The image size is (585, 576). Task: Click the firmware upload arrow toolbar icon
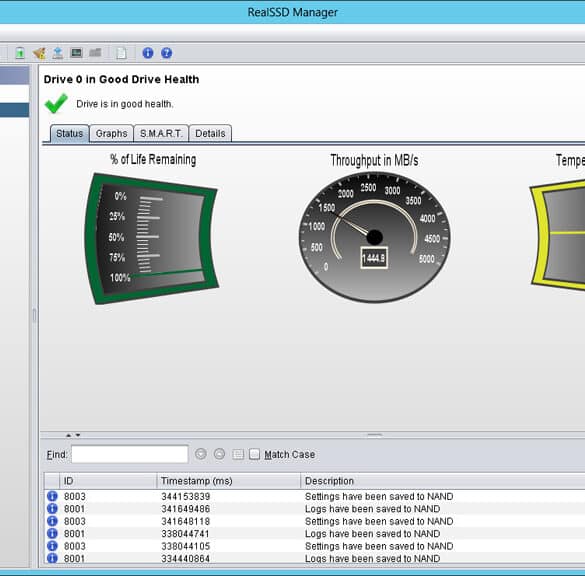pyautogui.click(x=57, y=53)
